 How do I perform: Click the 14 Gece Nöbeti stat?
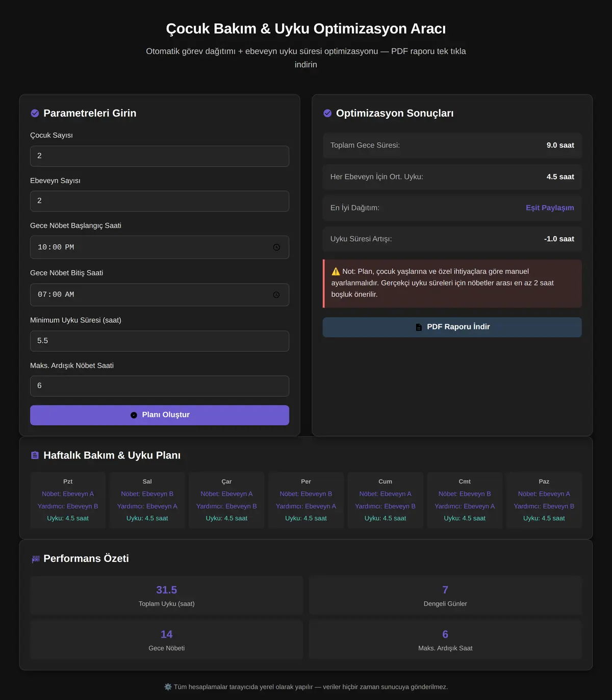(x=167, y=640)
